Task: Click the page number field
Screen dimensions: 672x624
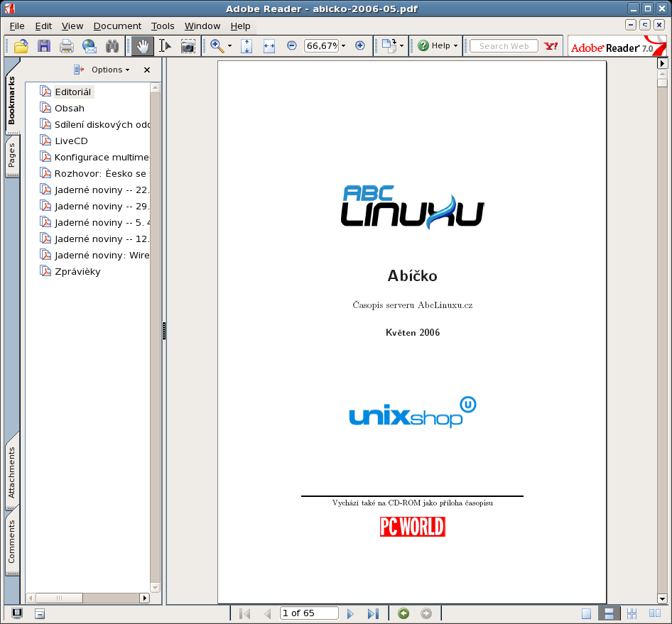Action: coord(309,613)
